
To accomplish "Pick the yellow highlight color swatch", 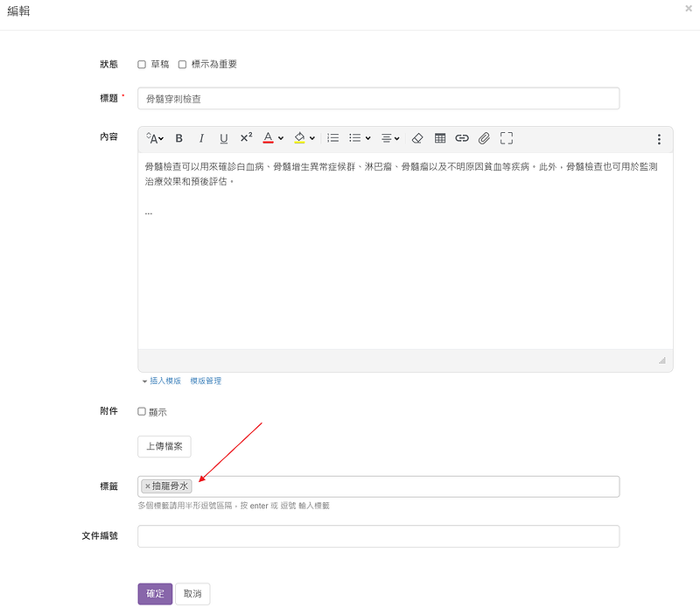I will tap(299, 138).
